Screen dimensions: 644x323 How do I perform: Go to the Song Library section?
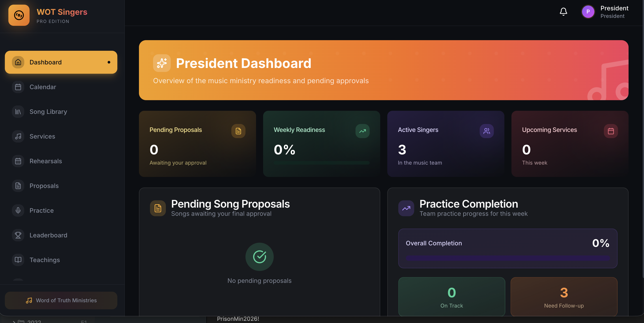[x=48, y=112]
